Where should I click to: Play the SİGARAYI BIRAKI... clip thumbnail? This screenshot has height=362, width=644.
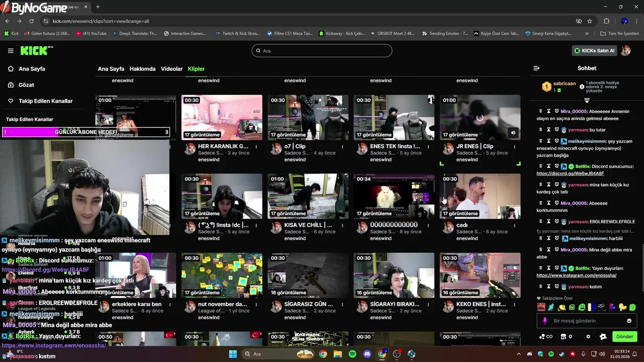[394, 275]
